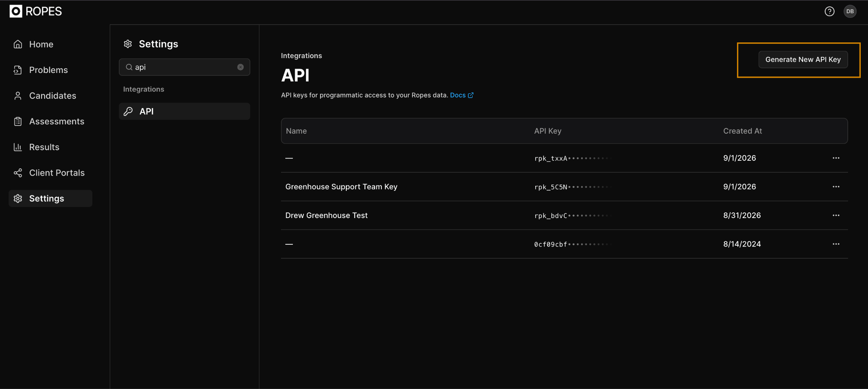Click the ROPES wordmark text
The width and height of the screenshot is (868, 389).
click(44, 11)
